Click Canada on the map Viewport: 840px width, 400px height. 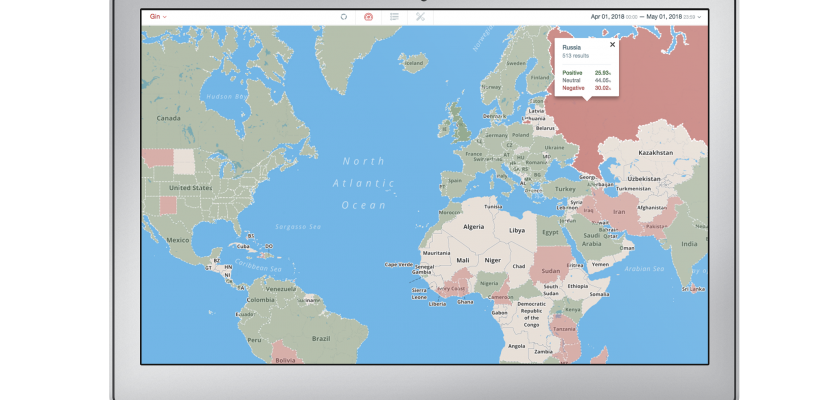(168, 118)
